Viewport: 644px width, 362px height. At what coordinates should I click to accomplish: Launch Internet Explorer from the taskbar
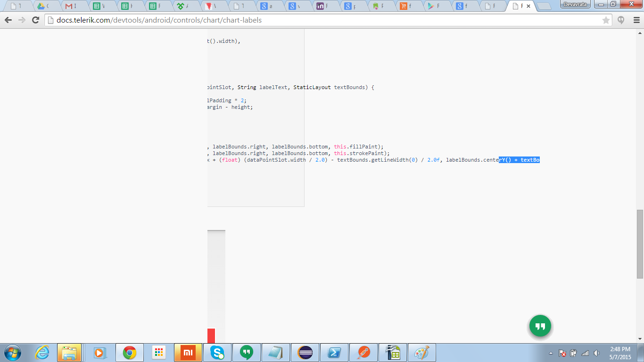tap(42, 353)
